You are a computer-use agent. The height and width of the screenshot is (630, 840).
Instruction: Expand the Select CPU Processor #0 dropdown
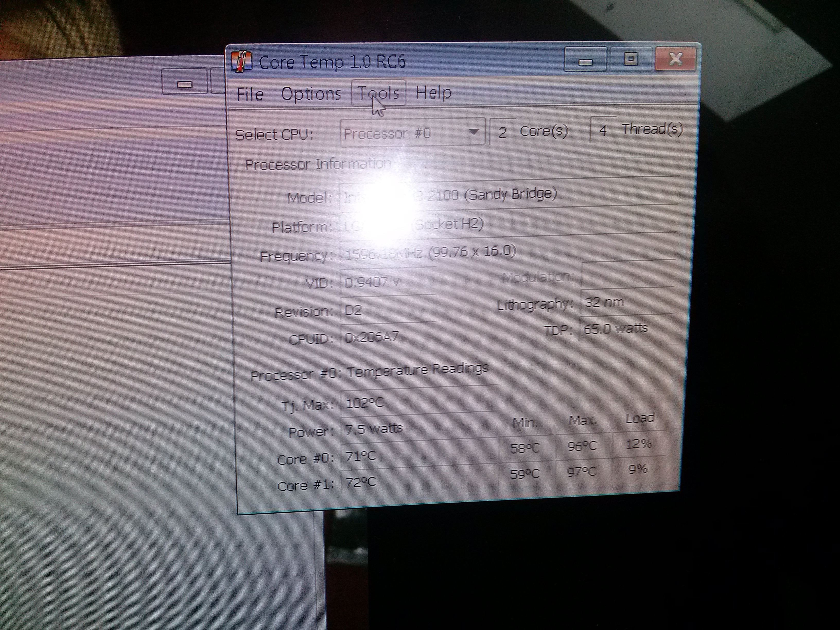(412, 133)
